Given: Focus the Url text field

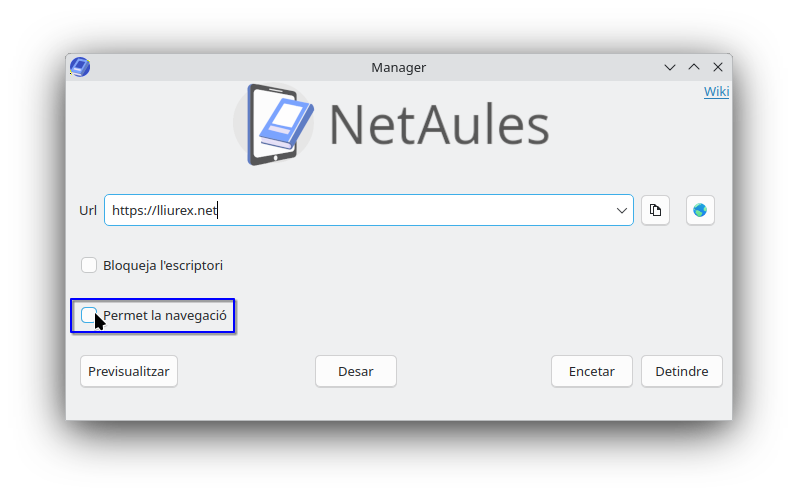Looking at the screenshot, I should pyautogui.click(x=360, y=210).
